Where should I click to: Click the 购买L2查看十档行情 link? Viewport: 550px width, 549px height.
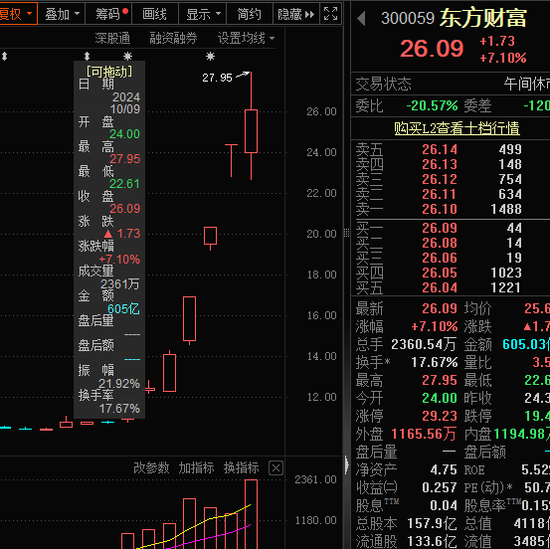click(457, 128)
